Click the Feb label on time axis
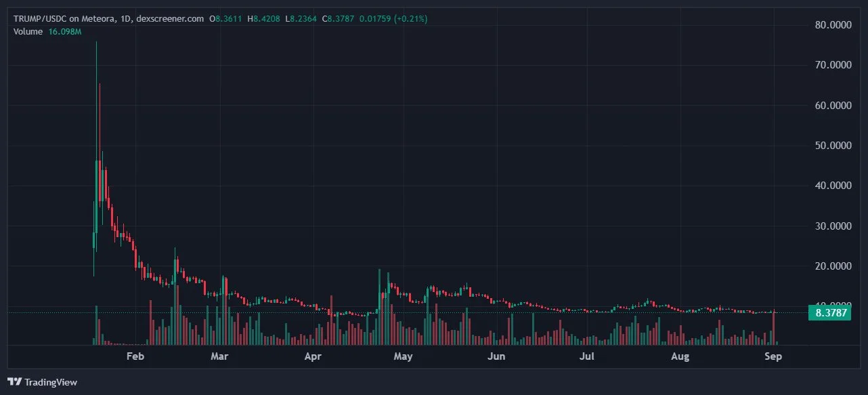The width and height of the screenshot is (868, 395). [135, 356]
